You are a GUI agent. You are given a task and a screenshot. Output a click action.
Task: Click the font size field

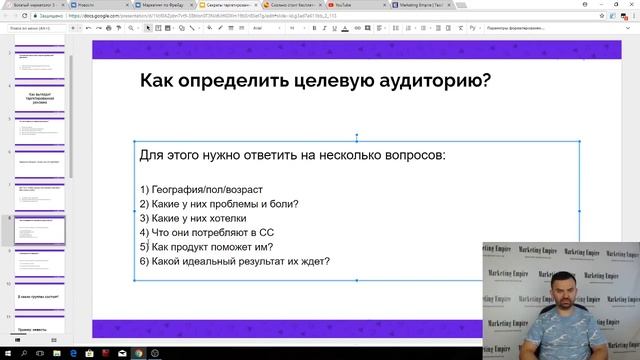click(x=292, y=28)
